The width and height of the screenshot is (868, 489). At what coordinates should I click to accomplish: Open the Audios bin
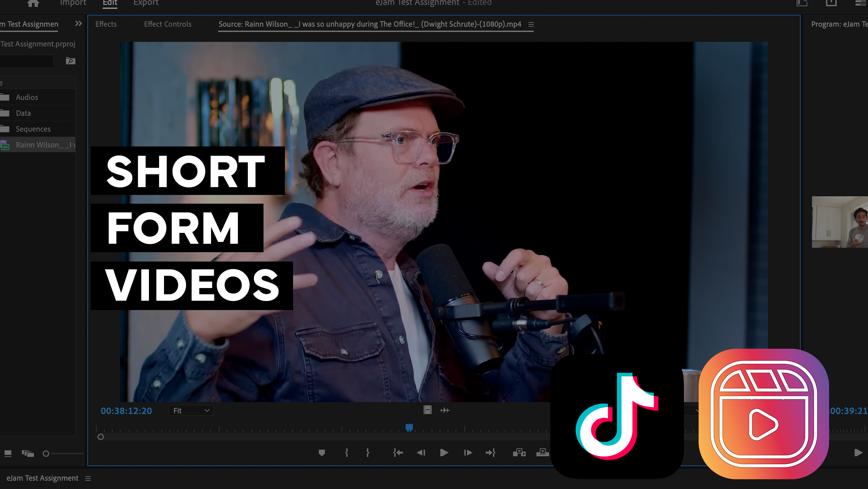click(27, 97)
